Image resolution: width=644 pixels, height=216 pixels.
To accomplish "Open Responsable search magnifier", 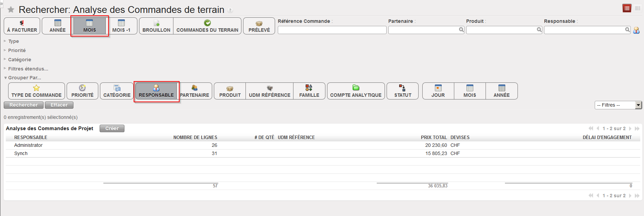I will point(628,30).
